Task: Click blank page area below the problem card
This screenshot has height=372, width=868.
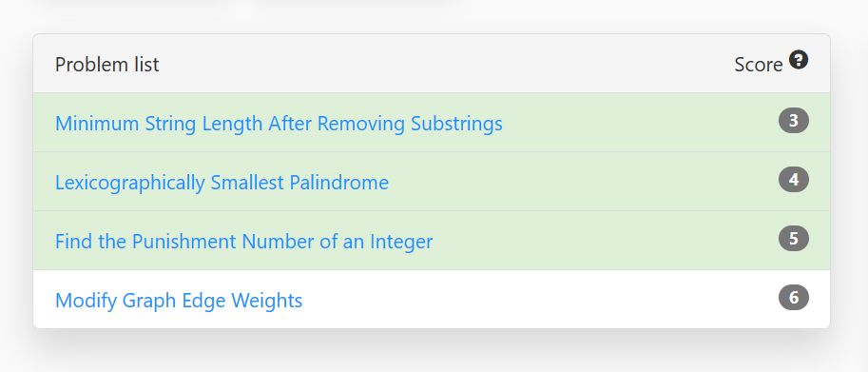Action: [x=432, y=354]
